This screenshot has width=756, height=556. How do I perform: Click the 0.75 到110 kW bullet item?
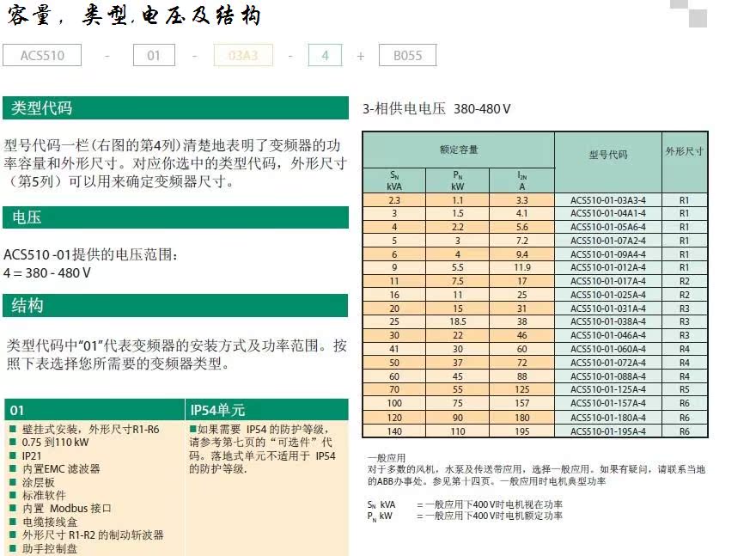(x=49, y=443)
